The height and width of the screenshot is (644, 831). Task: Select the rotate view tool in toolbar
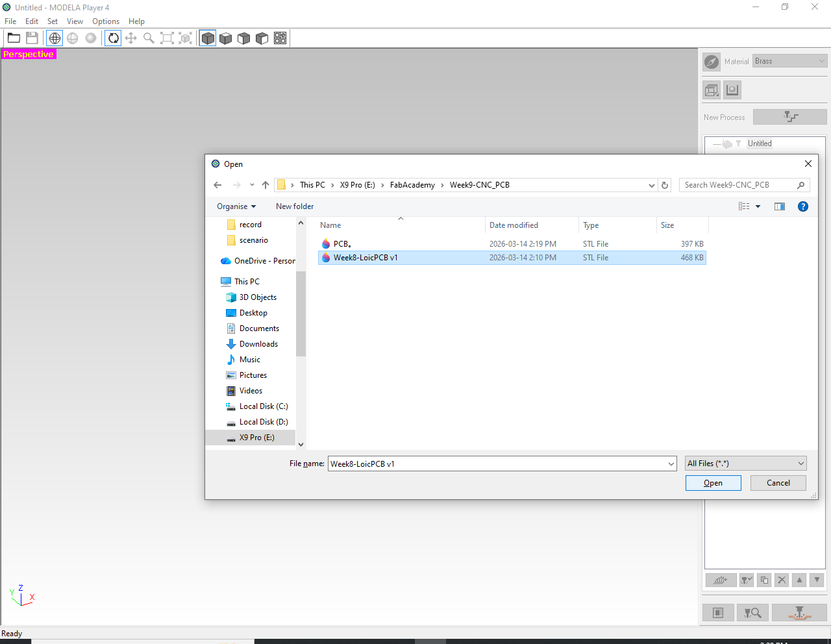[113, 38]
